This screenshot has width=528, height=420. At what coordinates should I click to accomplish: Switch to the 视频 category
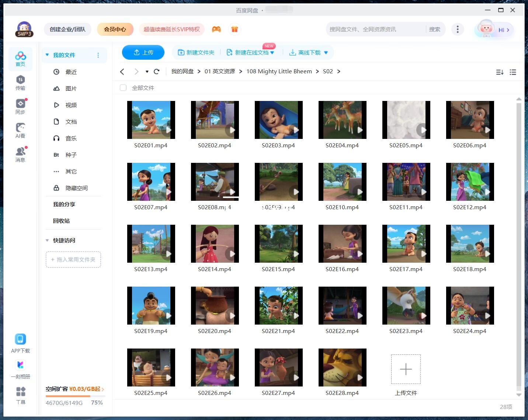pos(70,105)
